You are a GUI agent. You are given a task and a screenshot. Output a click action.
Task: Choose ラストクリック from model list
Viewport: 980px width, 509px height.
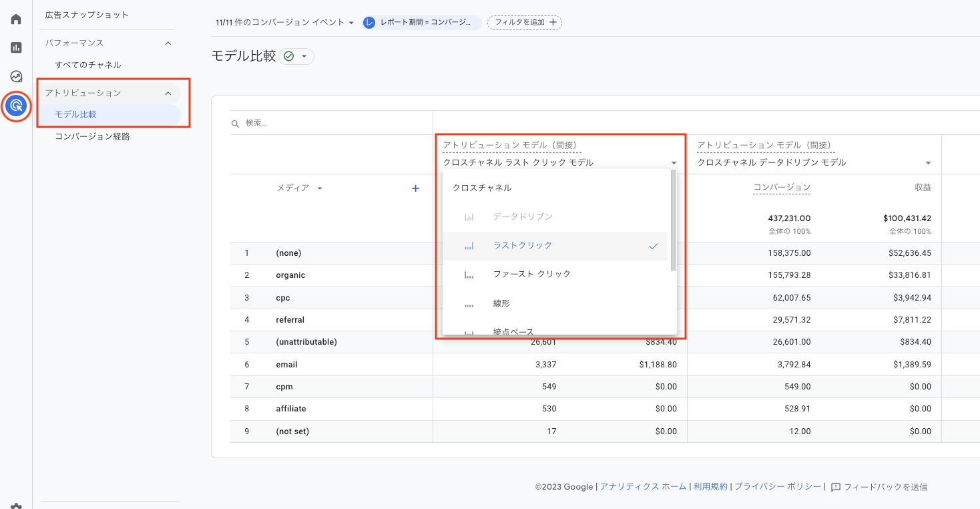click(555, 246)
